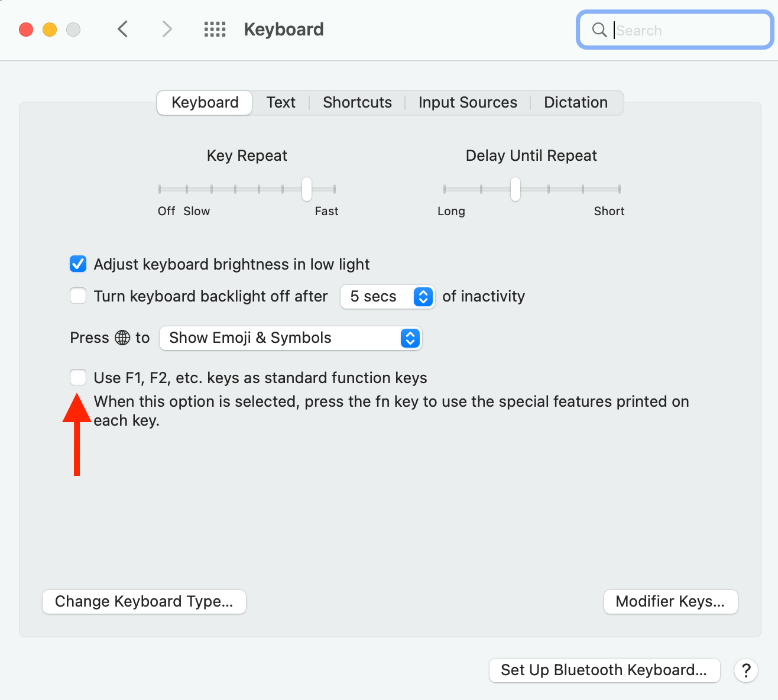The width and height of the screenshot is (778, 700).
Task: Disable adjust keyboard brightness in low light
Action: [x=77, y=264]
